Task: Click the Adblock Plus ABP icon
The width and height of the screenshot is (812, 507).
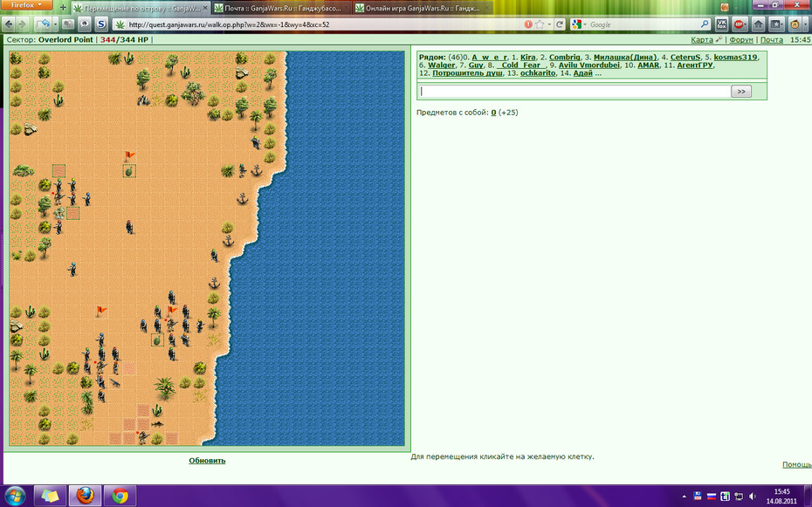Action: click(738, 24)
